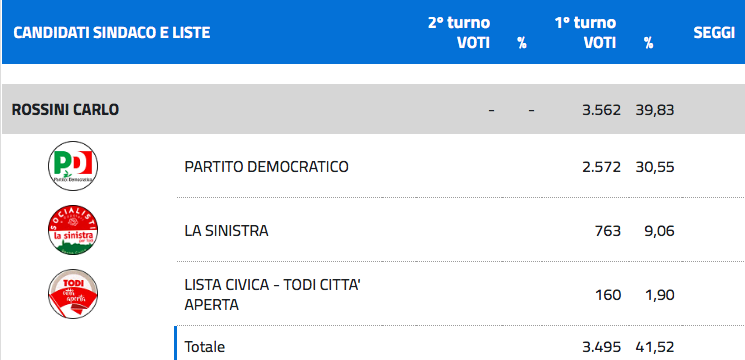Viewport: 745px width, 360px height.
Task: Select the PARTITO DEMOCRATICO list name
Action: click(x=266, y=167)
